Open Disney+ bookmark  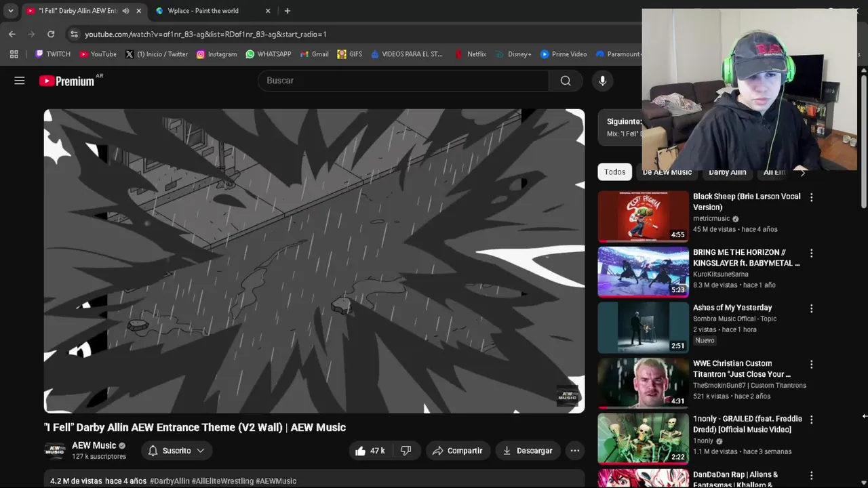[513, 54]
